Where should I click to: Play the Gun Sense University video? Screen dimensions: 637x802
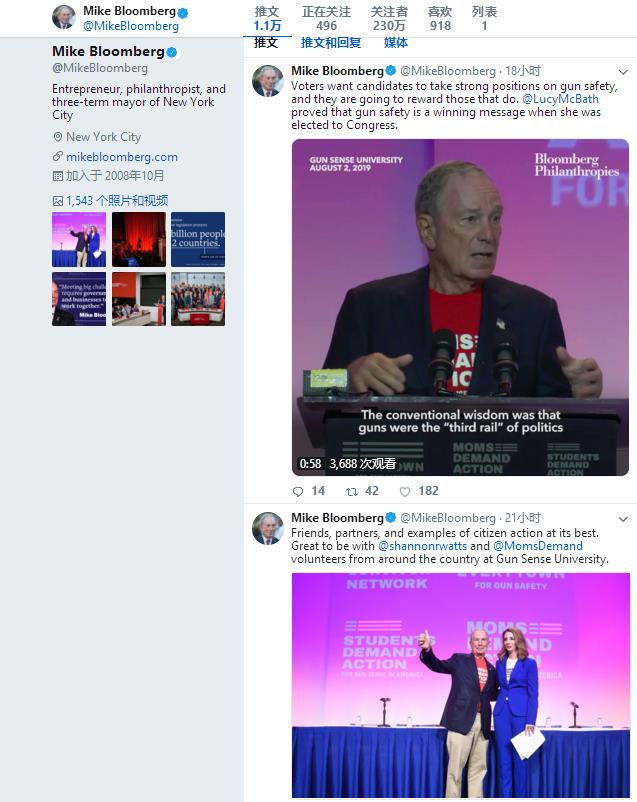tap(460, 307)
